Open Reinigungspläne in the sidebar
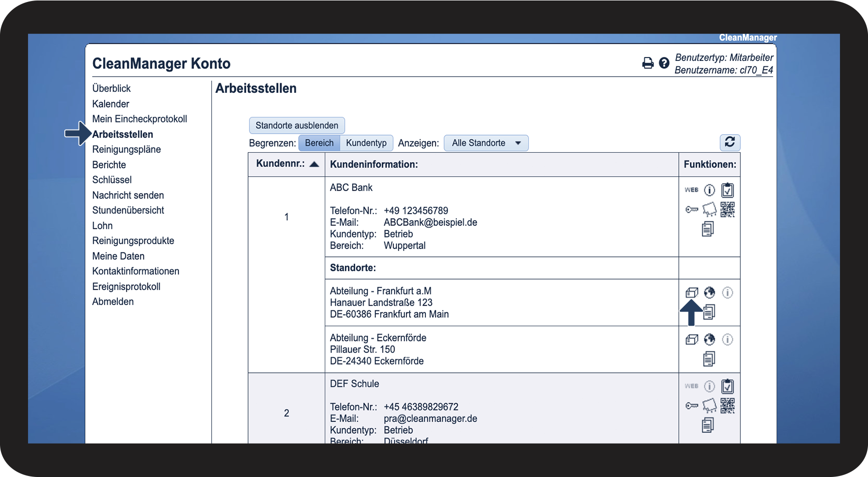 point(126,149)
